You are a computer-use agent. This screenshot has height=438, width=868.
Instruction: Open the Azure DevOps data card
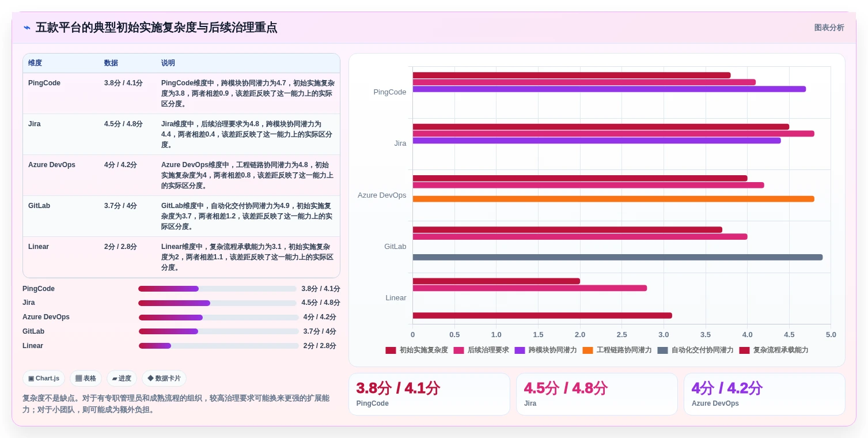764,394
